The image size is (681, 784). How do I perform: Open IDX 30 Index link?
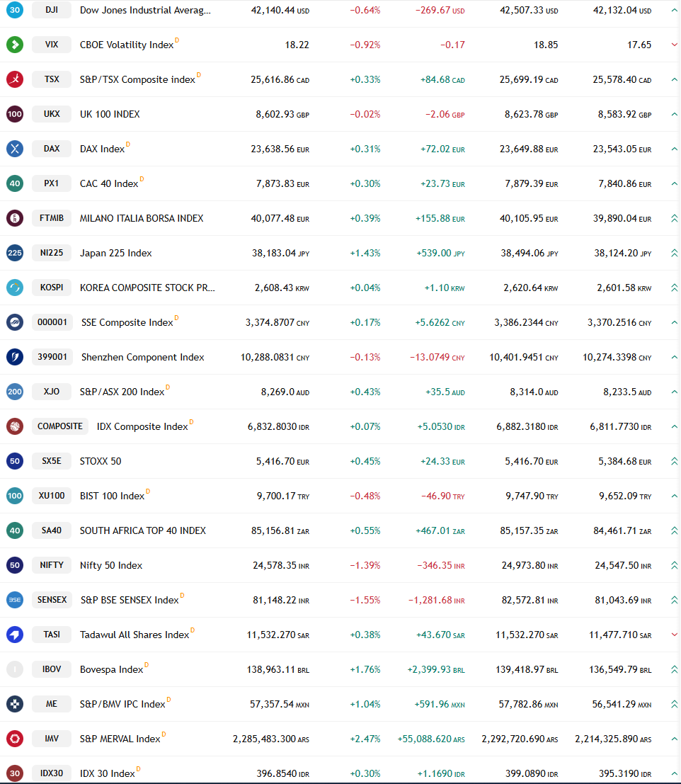[108, 773]
